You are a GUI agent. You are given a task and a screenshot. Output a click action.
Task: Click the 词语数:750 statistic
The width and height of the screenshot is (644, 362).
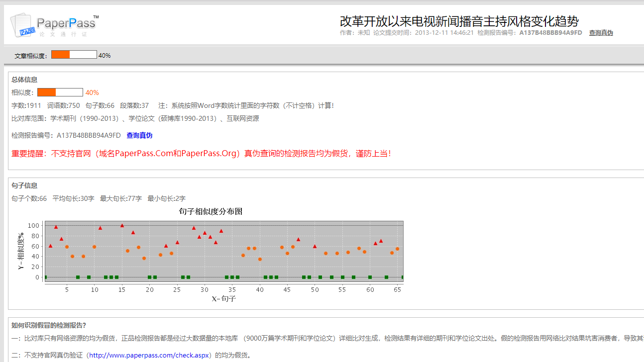coord(63,105)
